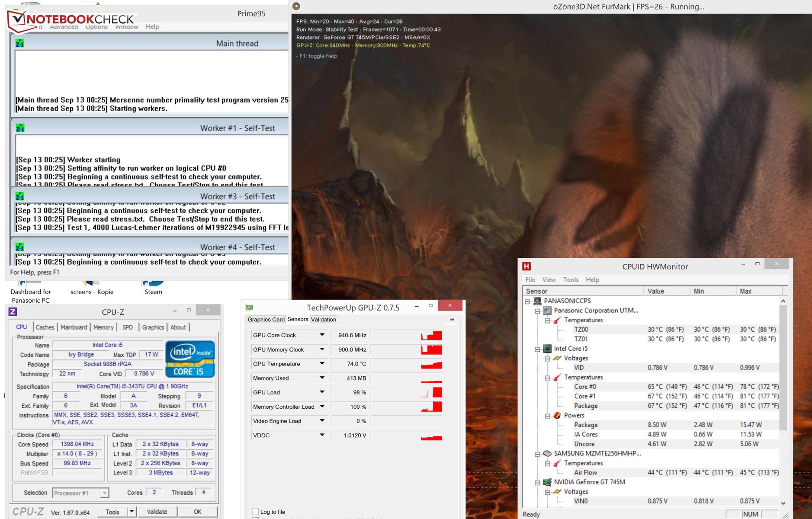This screenshot has height=519, width=812.
Task: Click the FurMark window title icon
Action: (x=296, y=6)
